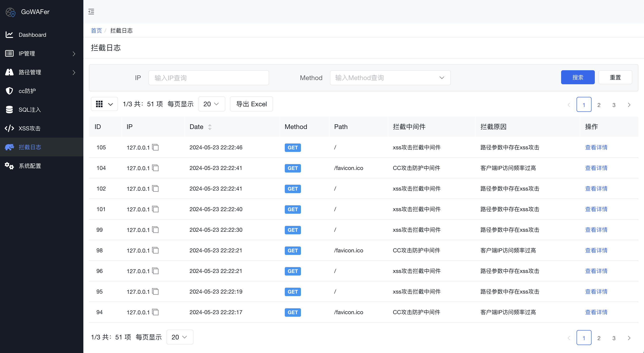Viewport: 644px width, 353px height.
Task: Click the GET tag in row 104
Action: point(293,168)
